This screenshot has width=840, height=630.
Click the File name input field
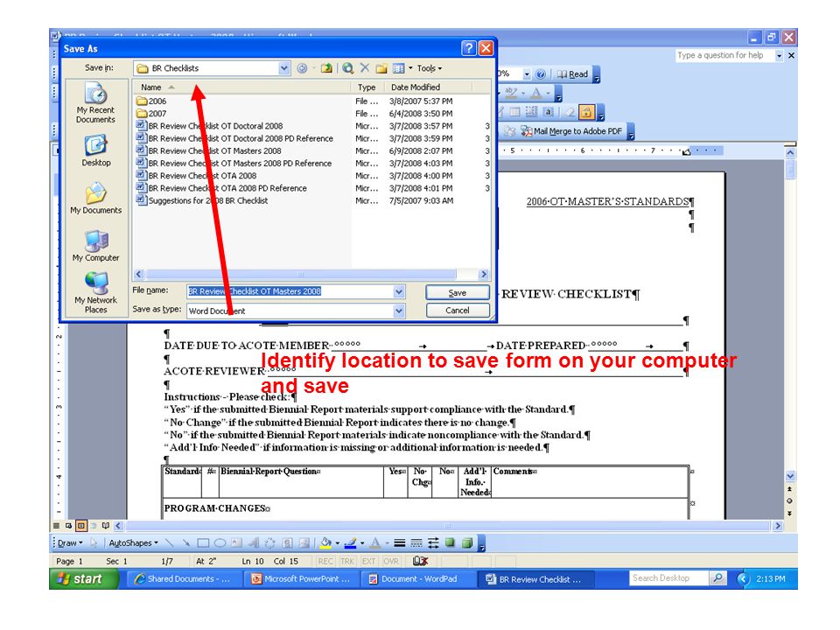tap(290, 291)
